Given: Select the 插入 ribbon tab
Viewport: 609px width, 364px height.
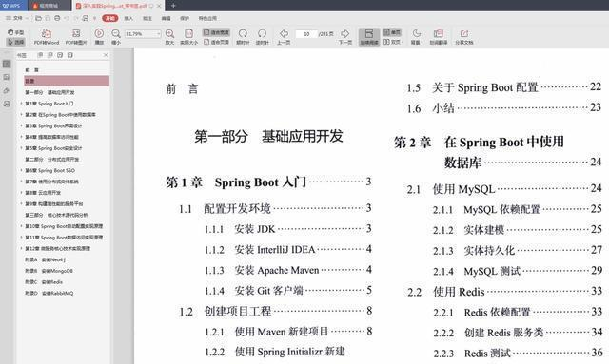Looking at the screenshot, I should tap(128, 18).
